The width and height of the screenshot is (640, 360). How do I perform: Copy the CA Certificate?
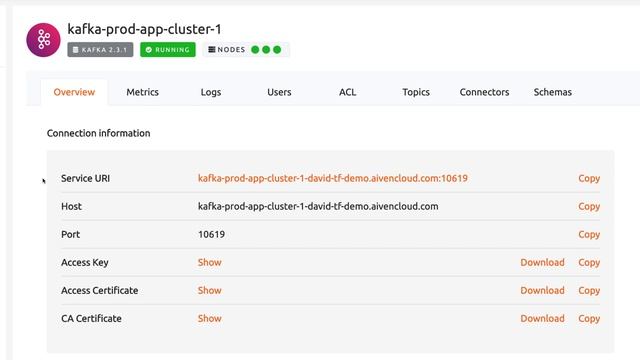tap(589, 318)
